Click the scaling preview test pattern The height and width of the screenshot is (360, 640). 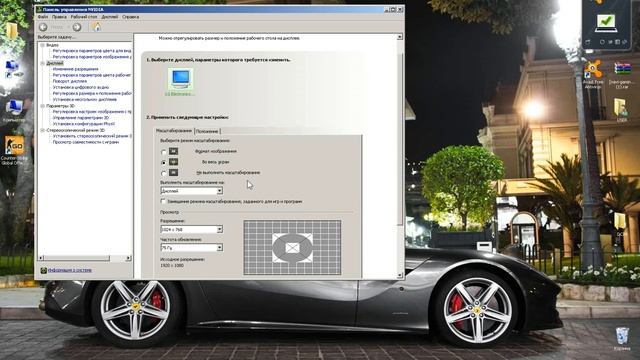pos(292,247)
